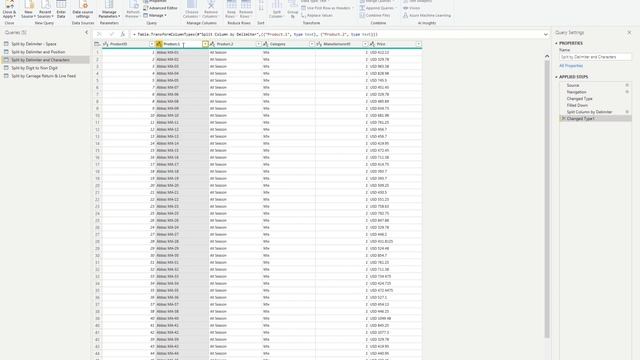Screen dimensions: 640x360
Task: Open Recent Sources list
Action: (x=45, y=9)
